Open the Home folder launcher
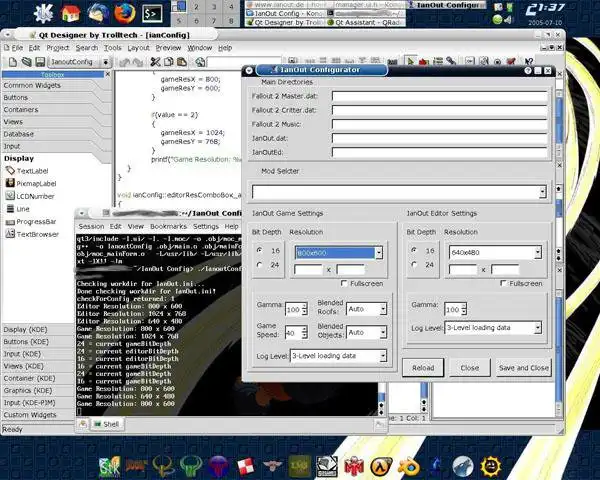Image resolution: width=600 pixels, height=480 pixels. coord(70,13)
